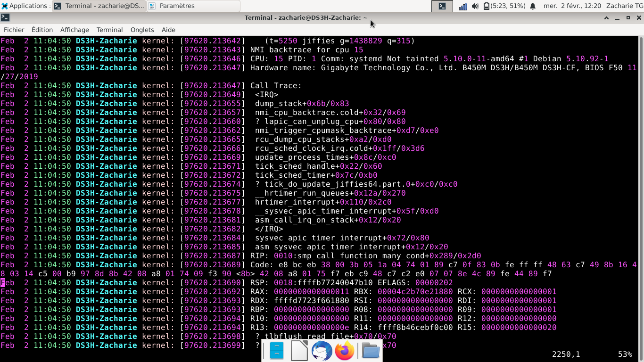This screenshot has height=362, width=644.
Task: Open the Aide menu
Action: [168, 30]
